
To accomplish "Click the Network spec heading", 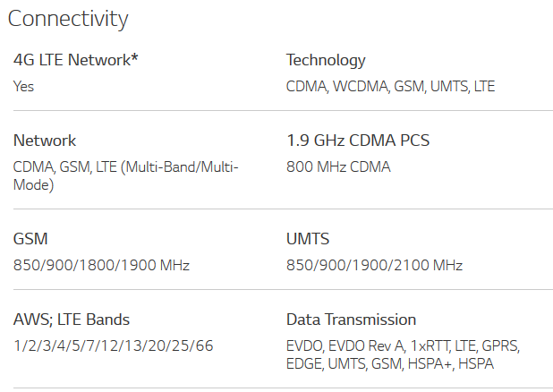I will coord(45,141).
